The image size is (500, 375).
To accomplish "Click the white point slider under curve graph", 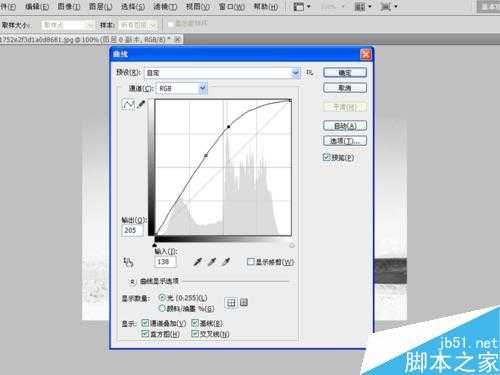I will pyautogui.click(x=292, y=245).
